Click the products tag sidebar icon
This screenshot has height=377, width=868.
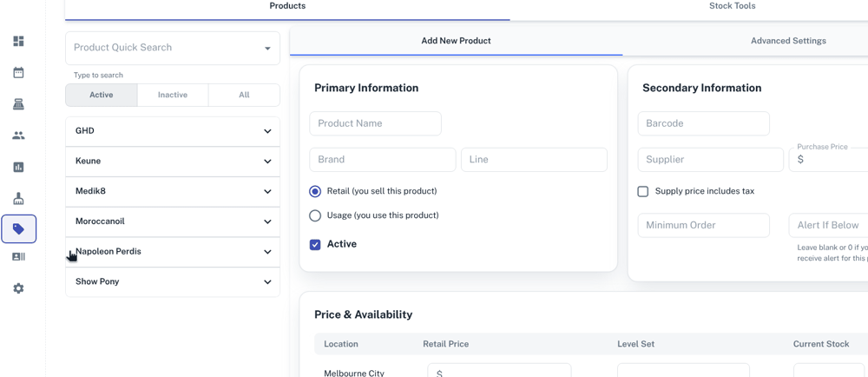pos(18,229)
